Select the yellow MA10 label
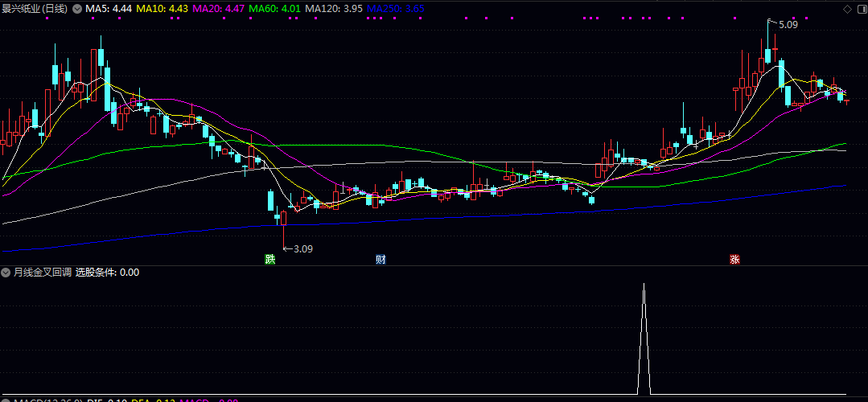Viewport: 868px width, 402px height. [x=162, y=9]
